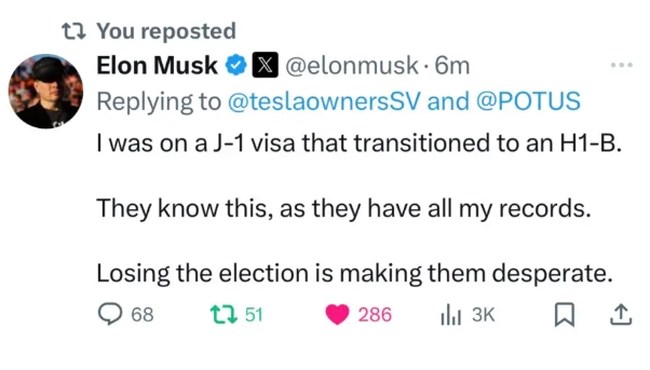Bookmark this tweet

(x=565, y=315)
